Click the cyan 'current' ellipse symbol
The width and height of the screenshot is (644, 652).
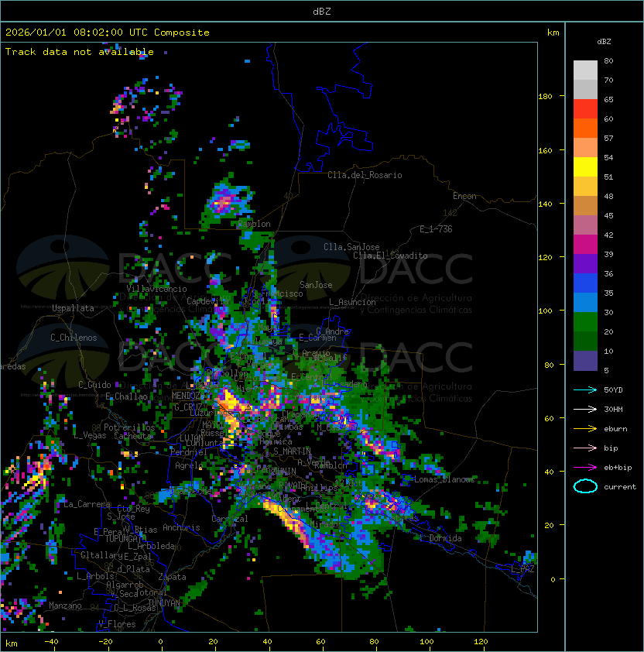(x=585, y=486)
